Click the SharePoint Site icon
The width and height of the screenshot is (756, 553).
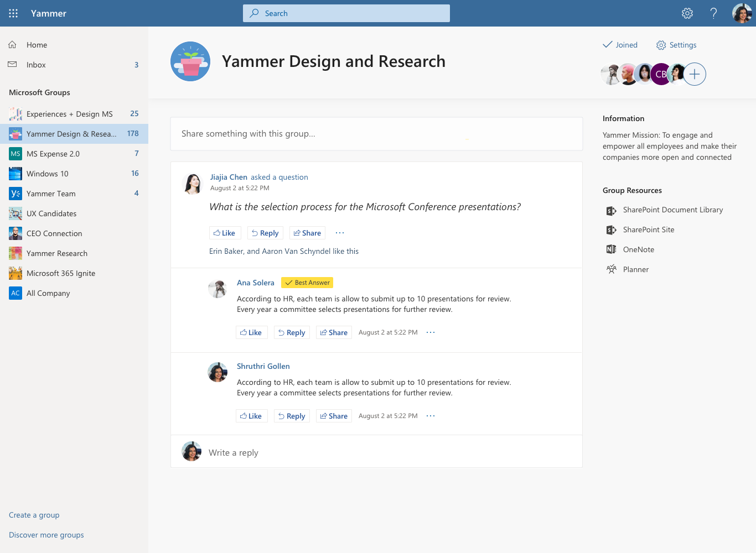611,230
